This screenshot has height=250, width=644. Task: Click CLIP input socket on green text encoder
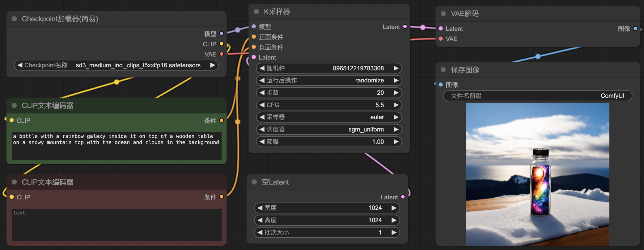[x=11, y=120]
